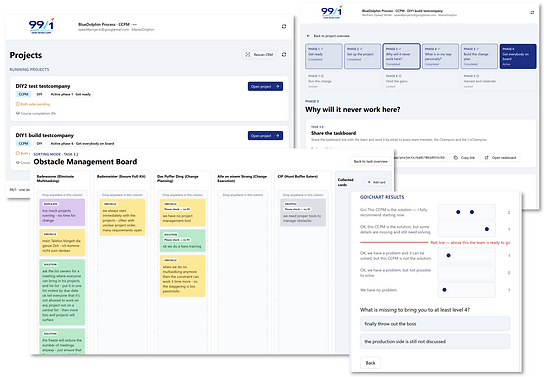Click yellow card 'we have no project management tool'

[x=182, y=213]
